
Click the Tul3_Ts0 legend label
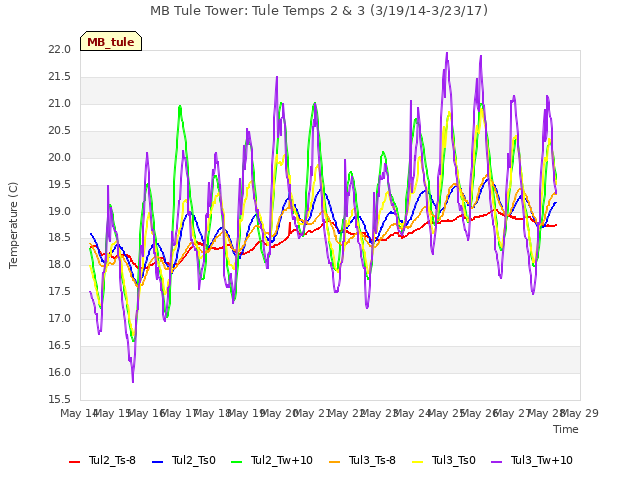coord(454,460)
